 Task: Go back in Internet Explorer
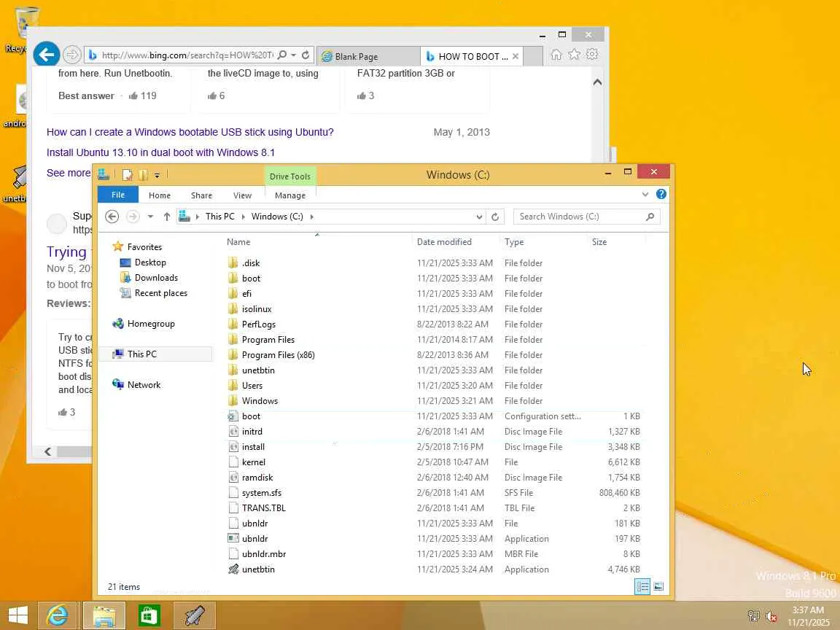pyautogui.click(x=47, y=55)
